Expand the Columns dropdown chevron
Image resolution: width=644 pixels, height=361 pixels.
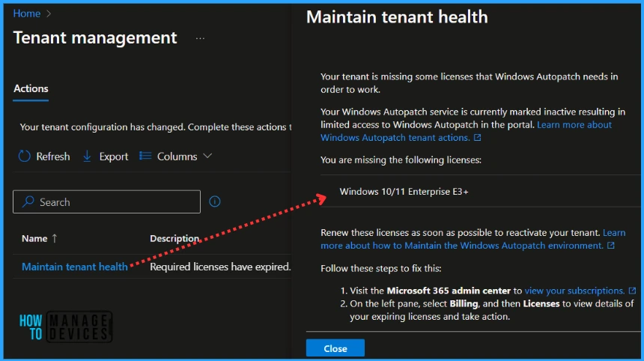click(207, 156)
